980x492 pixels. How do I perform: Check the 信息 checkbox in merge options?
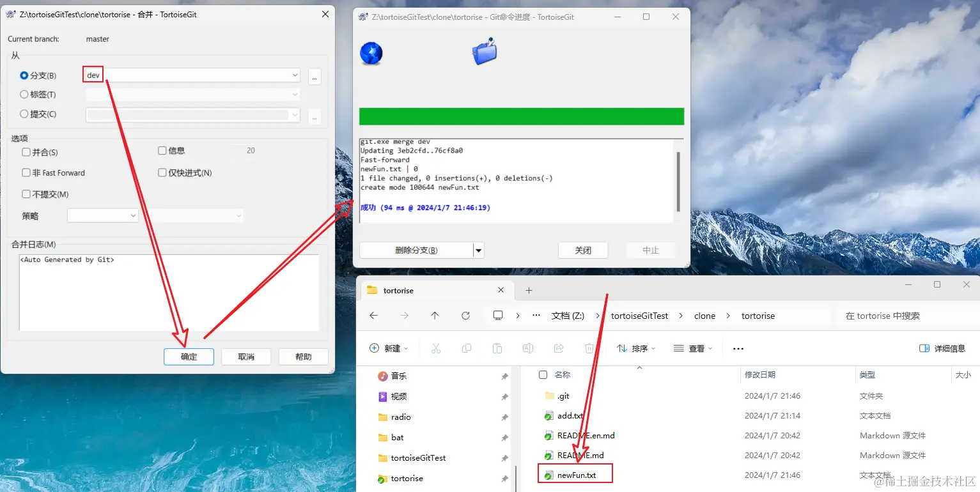[x=162, y=151]
